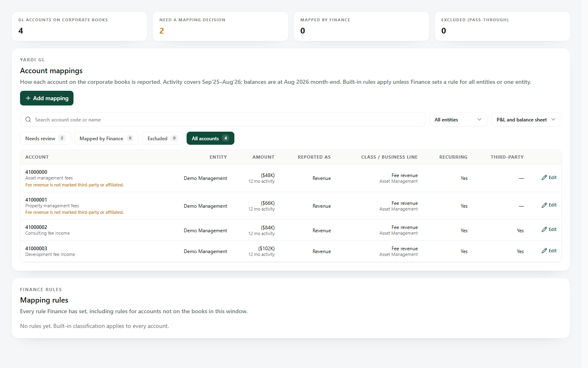Image resolution: width=588 pixels, height=368 pixels.
Task: Click GL accounts on corporate books card
Action: pyautogui.click(x=80, y=27)
